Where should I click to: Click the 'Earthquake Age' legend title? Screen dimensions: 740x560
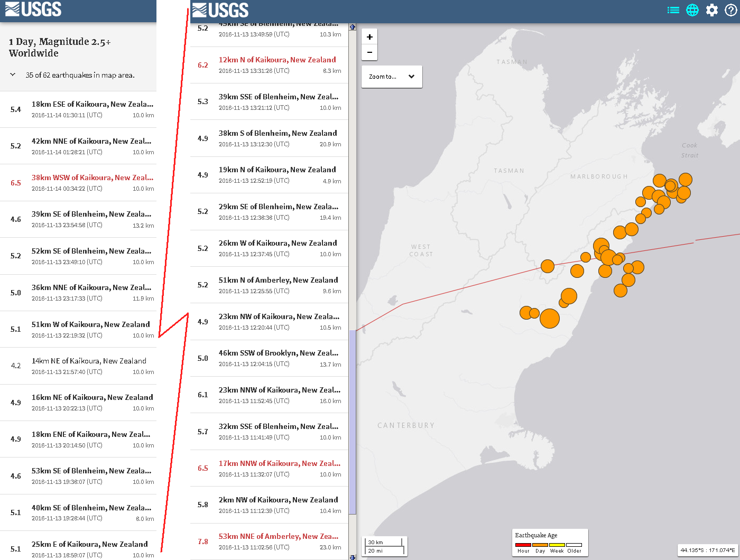click(x=536, y=535)
